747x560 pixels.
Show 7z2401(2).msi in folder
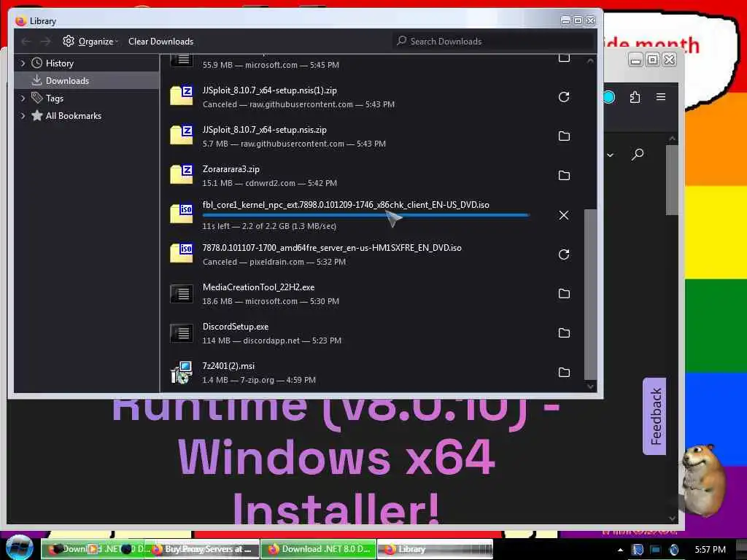tap(564, 373)
